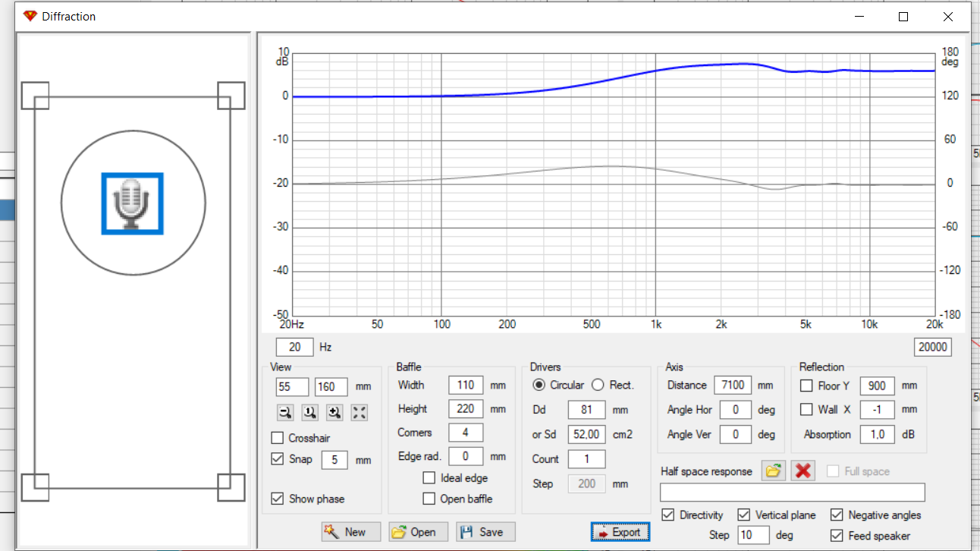
Task: Click the zoom 1:1 reset magnifier icon
Action: pos(309,412)
